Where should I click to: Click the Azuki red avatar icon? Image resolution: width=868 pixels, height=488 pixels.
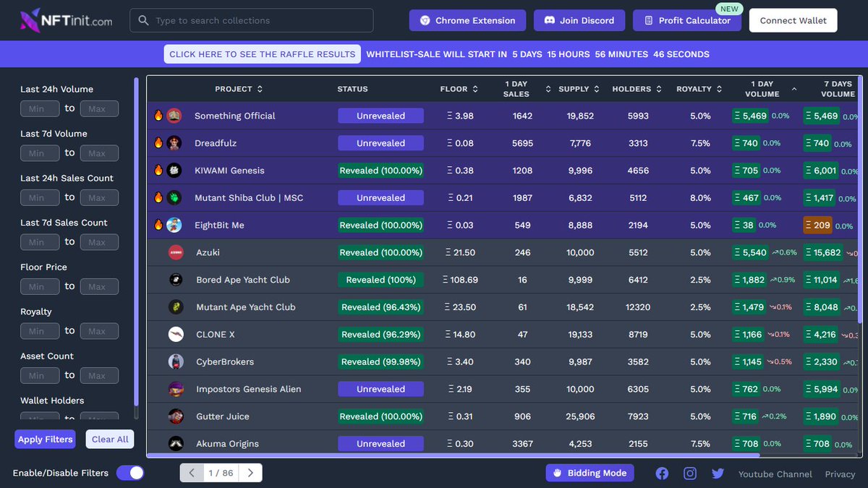pos(176,252)
